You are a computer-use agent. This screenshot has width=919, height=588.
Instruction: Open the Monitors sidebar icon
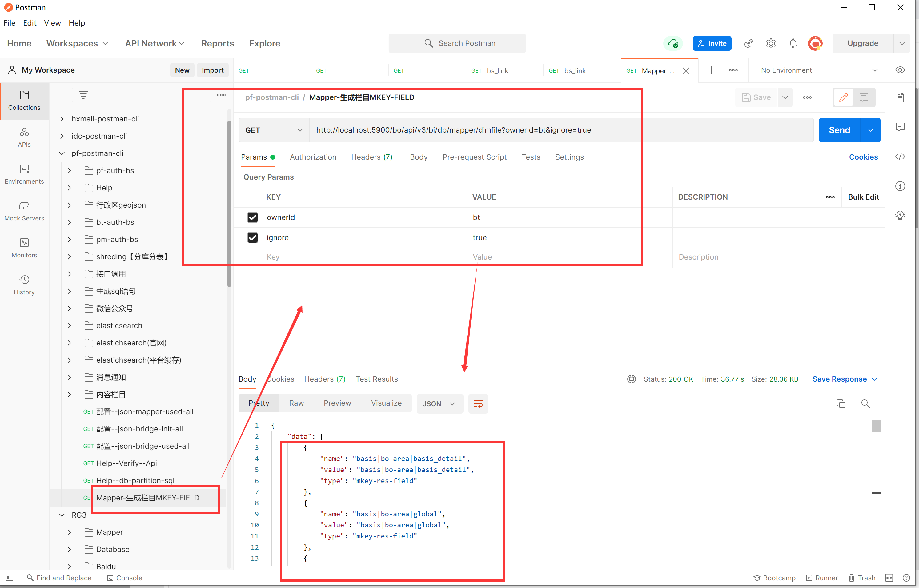(24, 248)
